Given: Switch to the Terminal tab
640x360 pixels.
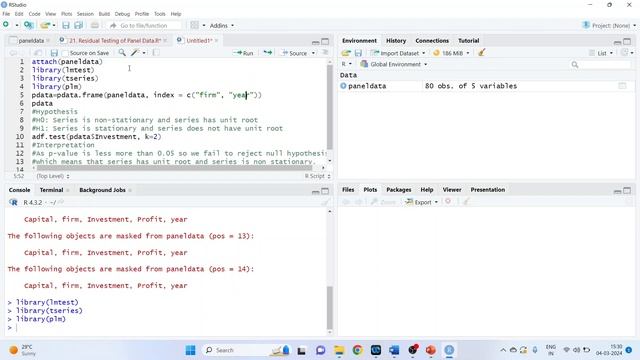Looking at the screenshot, I should point(51,190).
